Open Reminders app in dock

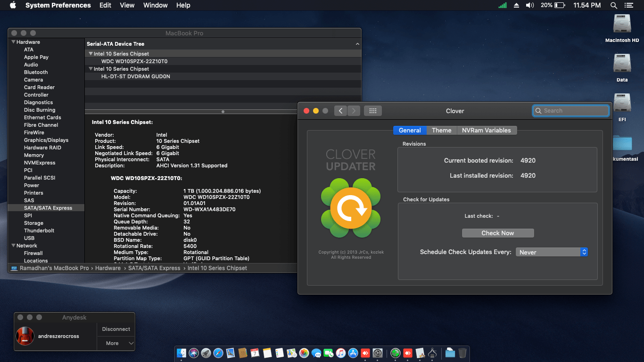click(x=280, y=353)
